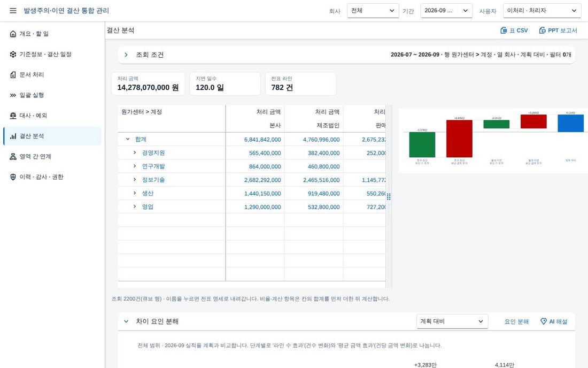
Task: Open 연구개발 cost center link
Action: 153,166
